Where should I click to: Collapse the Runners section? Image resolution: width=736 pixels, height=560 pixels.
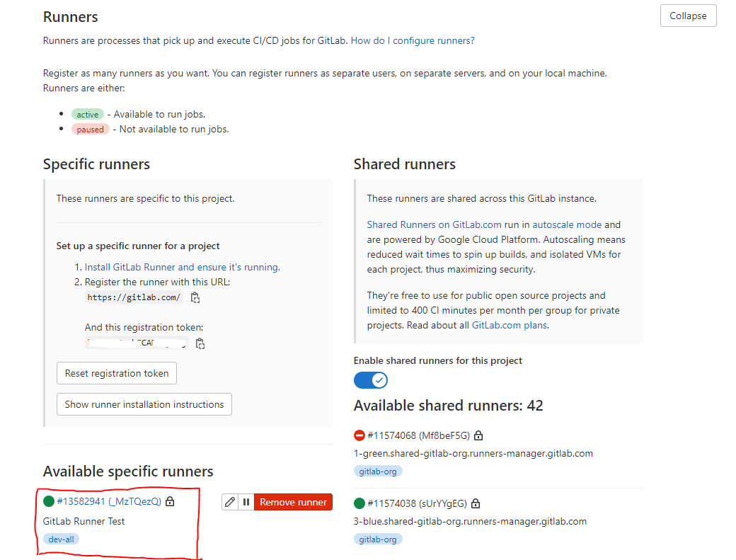point(688,16)
